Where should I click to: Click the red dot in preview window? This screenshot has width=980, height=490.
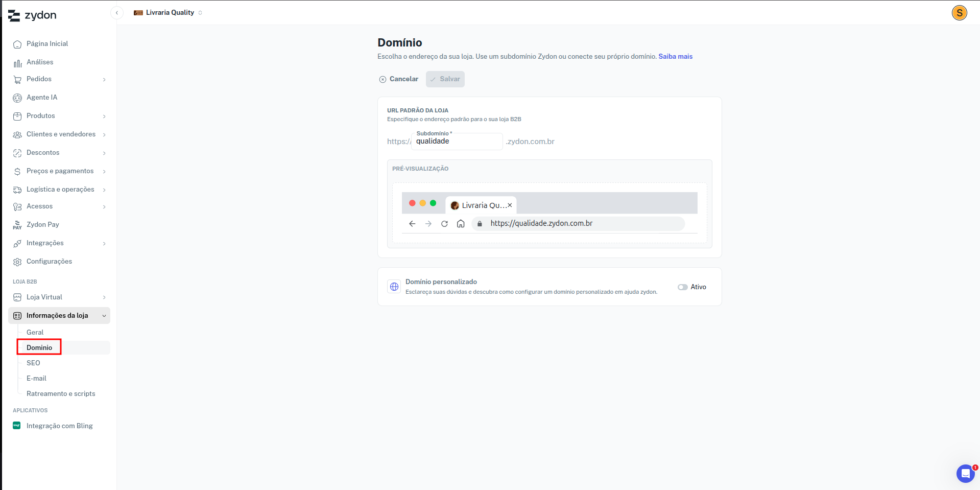(x=412, y=203)
